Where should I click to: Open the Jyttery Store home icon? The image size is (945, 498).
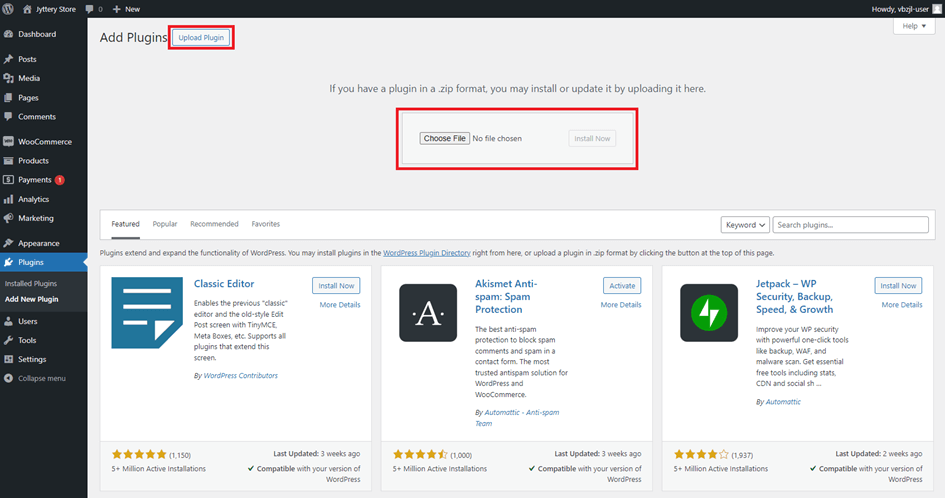click(x=27, y=9)
